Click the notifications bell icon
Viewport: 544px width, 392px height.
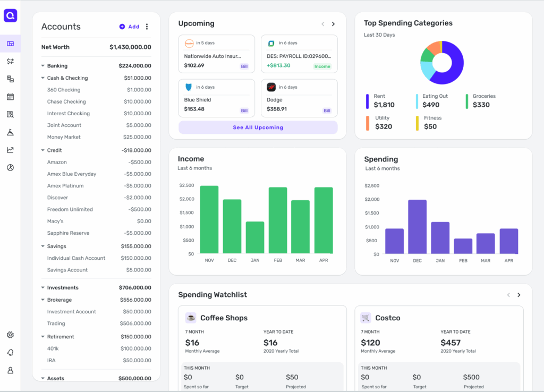click(x=10, y=352)
